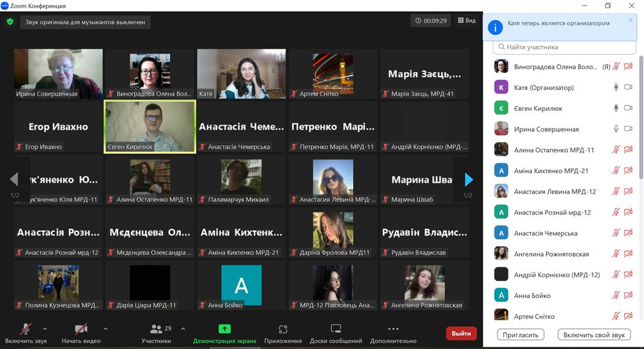Start Демонстрация экрана screen sharing
This screenshot has height=349, width=644.
pos(225,333)
